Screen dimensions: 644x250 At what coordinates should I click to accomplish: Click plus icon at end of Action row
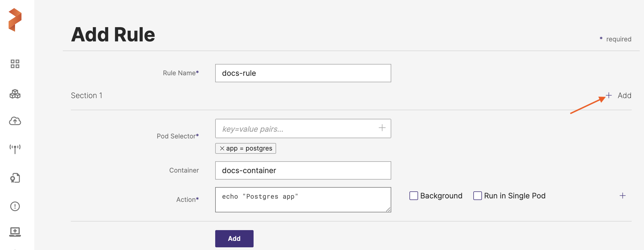coord(623,196)
